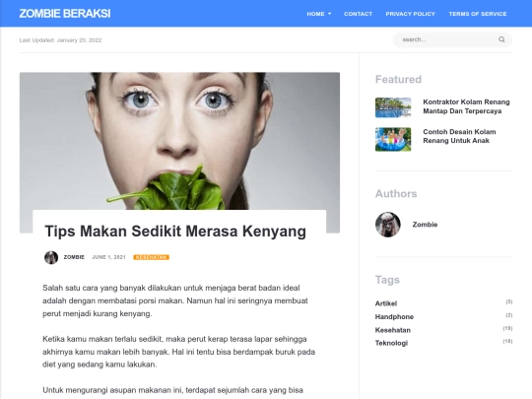The image size is (532, 399).
Task: Go to the Contact page
Action: click(358, 14)
